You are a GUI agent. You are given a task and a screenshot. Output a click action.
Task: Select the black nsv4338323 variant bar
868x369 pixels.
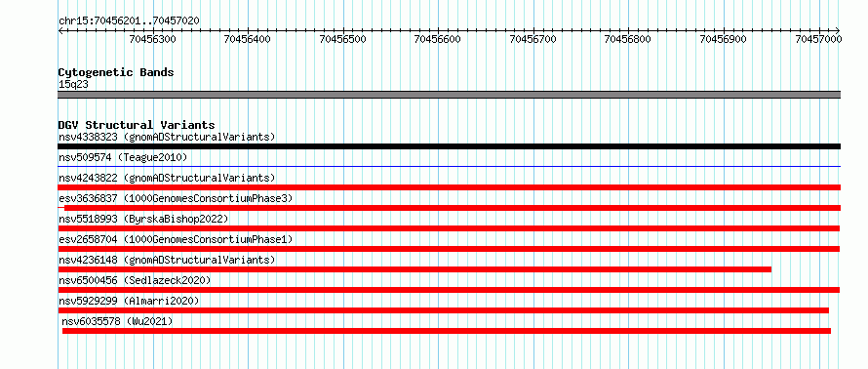450,146
